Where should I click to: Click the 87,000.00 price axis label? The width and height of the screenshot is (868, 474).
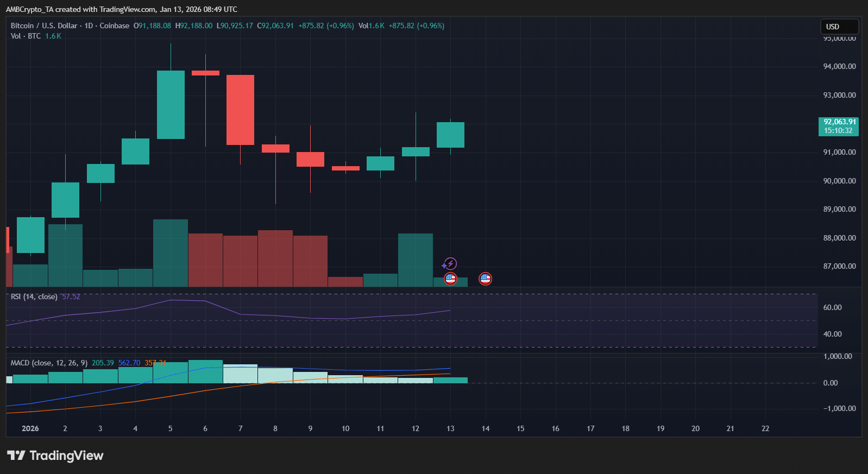[840, 266]
